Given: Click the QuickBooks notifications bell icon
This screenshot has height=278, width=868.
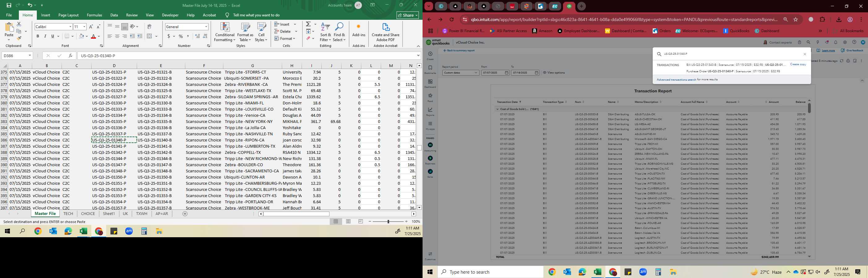Looking at the screenshot, I should point(836,42).
